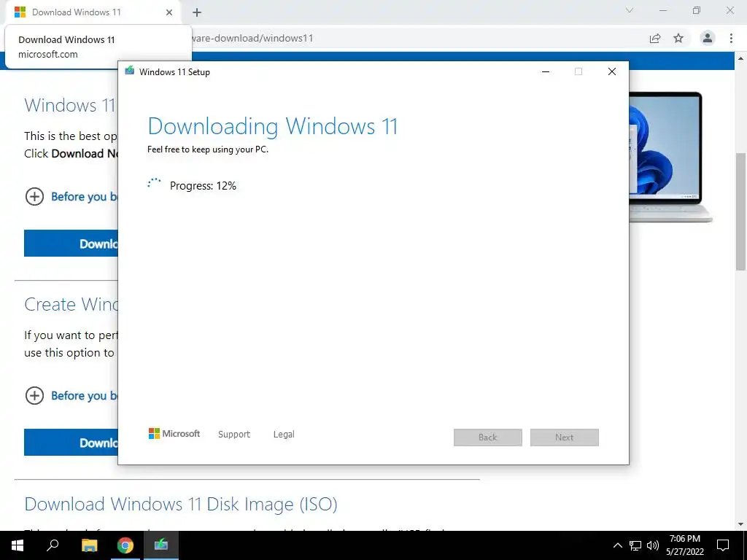
Task: Open volume control tray icon
Action: tap(653, 545)
